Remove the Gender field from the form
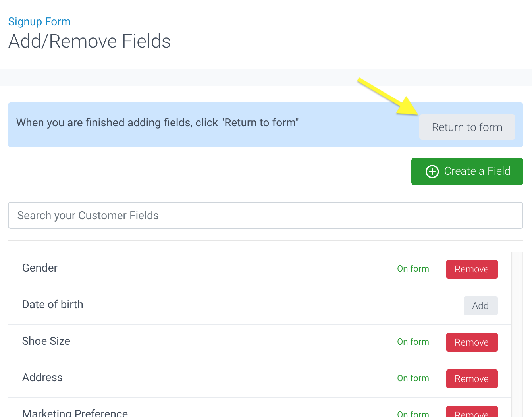 (472, 269)
